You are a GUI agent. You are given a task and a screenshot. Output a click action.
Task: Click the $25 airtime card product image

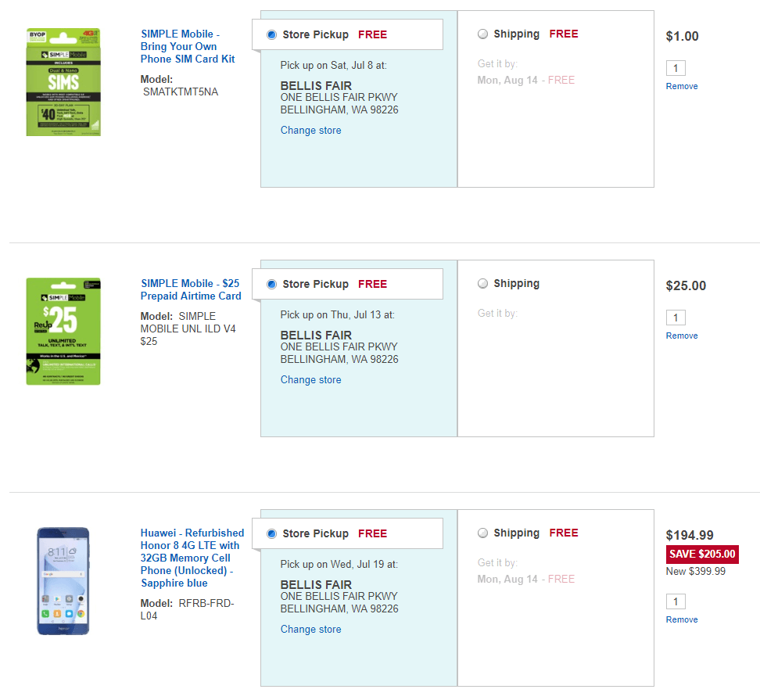[x=63, y=331]
